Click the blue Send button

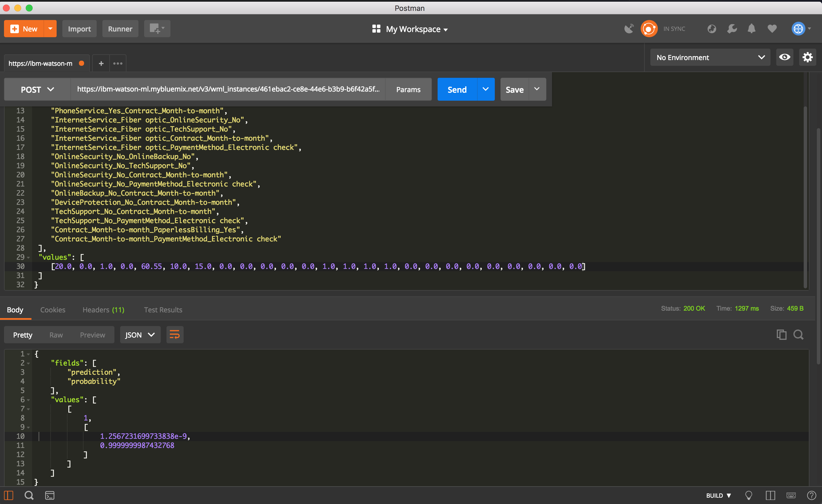457,90
